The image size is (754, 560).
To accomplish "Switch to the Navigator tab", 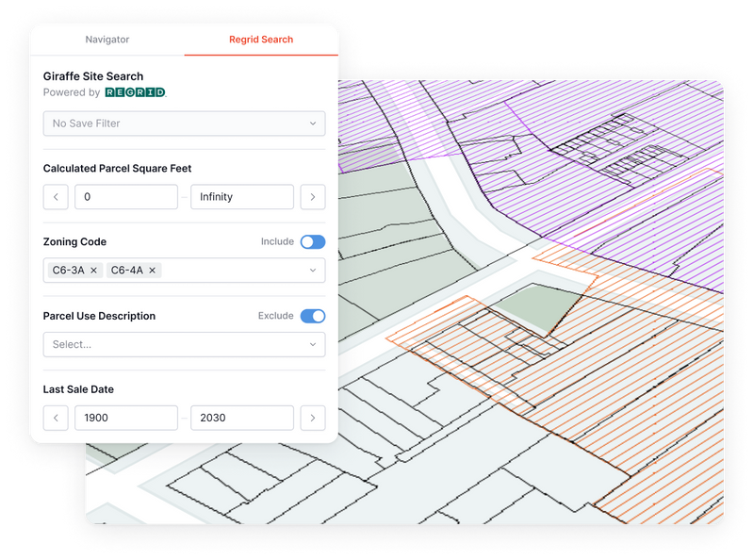I will (107, 40).
